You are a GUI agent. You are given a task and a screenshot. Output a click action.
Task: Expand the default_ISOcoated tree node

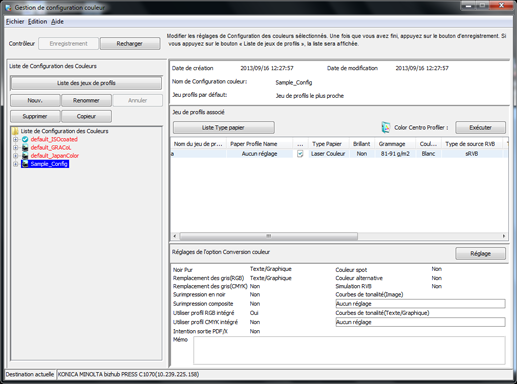pos(15,139)
